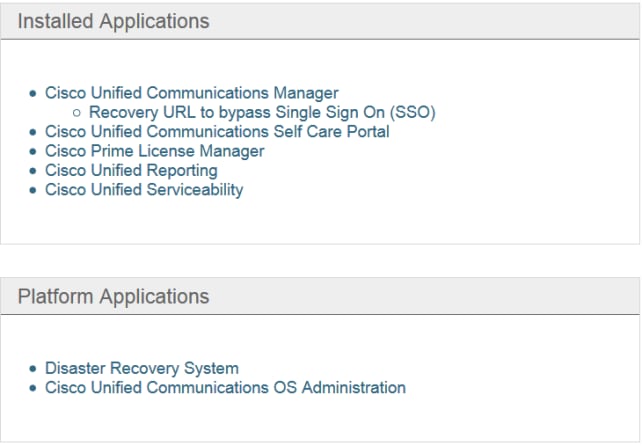
Task: Click the Platform Applications section header
Action: [114, 297]
